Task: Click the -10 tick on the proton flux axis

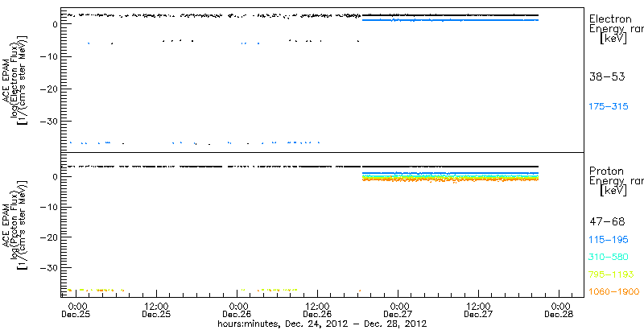Action: (x=47, y=207)
